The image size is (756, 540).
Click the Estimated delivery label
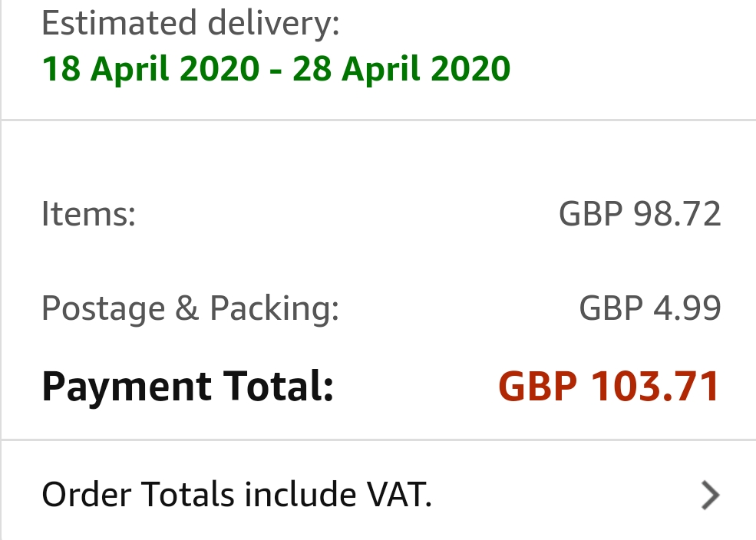190,24
